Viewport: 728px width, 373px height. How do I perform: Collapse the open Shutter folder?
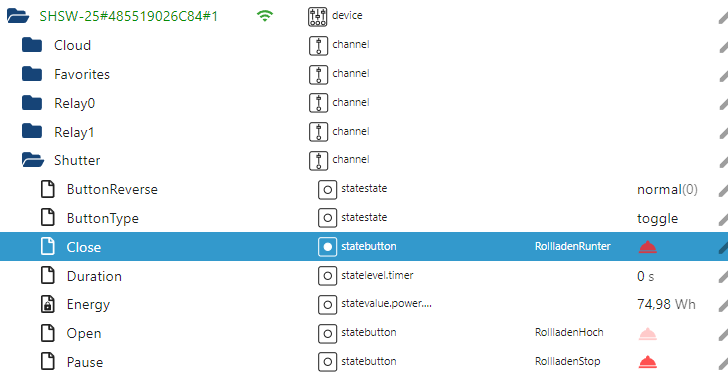[32, 160]
